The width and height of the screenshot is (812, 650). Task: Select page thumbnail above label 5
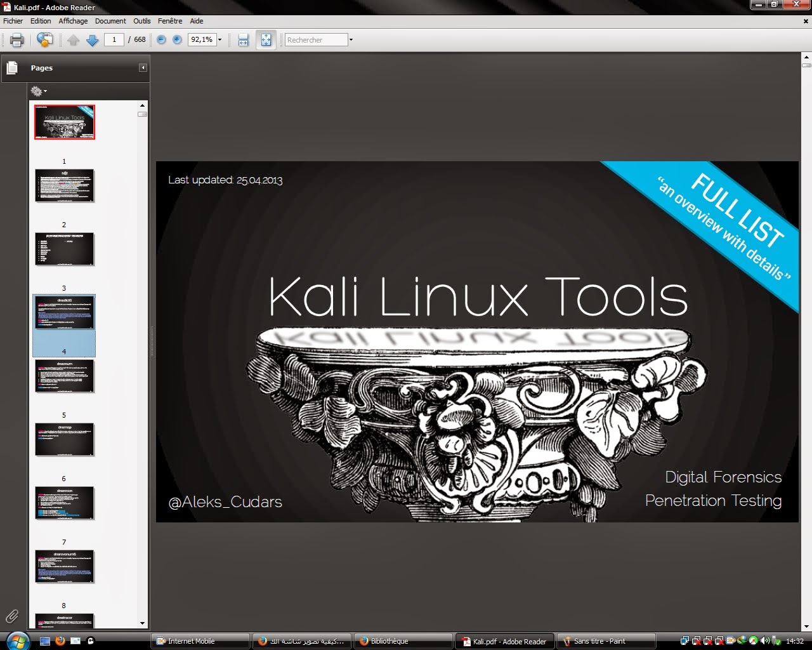tap(64, 376)
